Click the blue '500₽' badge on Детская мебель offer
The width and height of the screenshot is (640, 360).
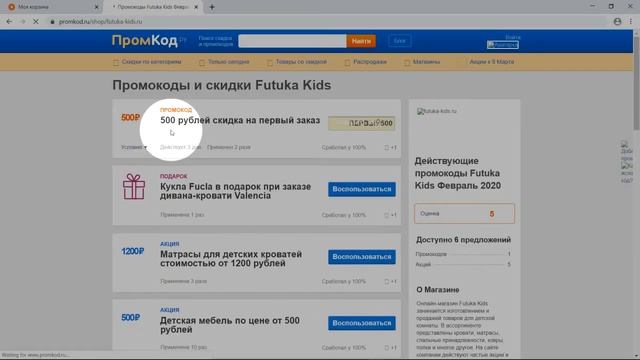[x=130, y=317]
